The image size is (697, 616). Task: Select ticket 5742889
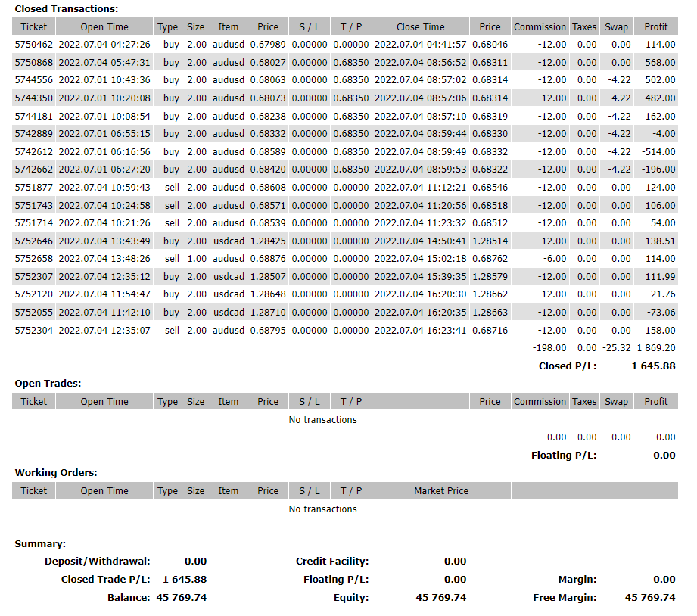[x=34, y=134]
